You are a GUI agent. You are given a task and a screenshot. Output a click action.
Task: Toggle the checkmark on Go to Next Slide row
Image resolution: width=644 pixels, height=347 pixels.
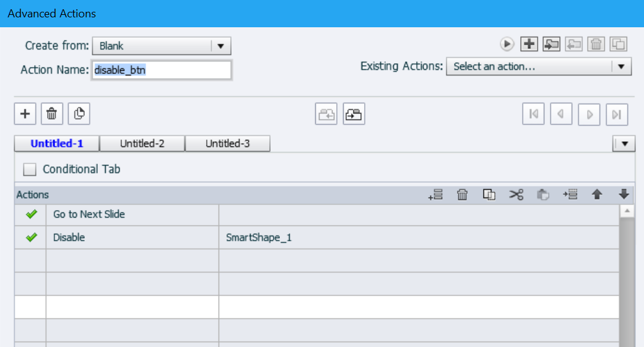(x=32, y=214)
